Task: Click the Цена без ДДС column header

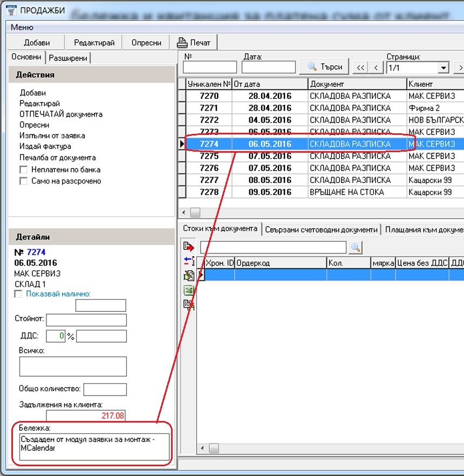Action: [422, 263]
